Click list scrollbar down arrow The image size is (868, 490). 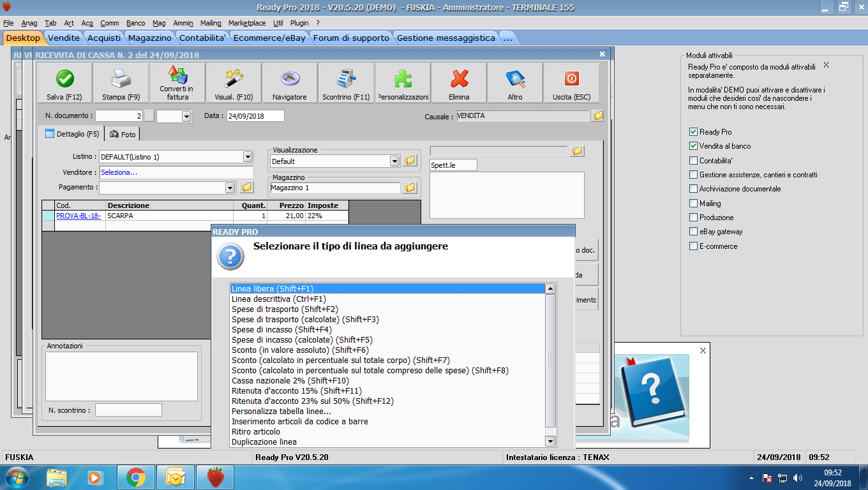point(551,442)
